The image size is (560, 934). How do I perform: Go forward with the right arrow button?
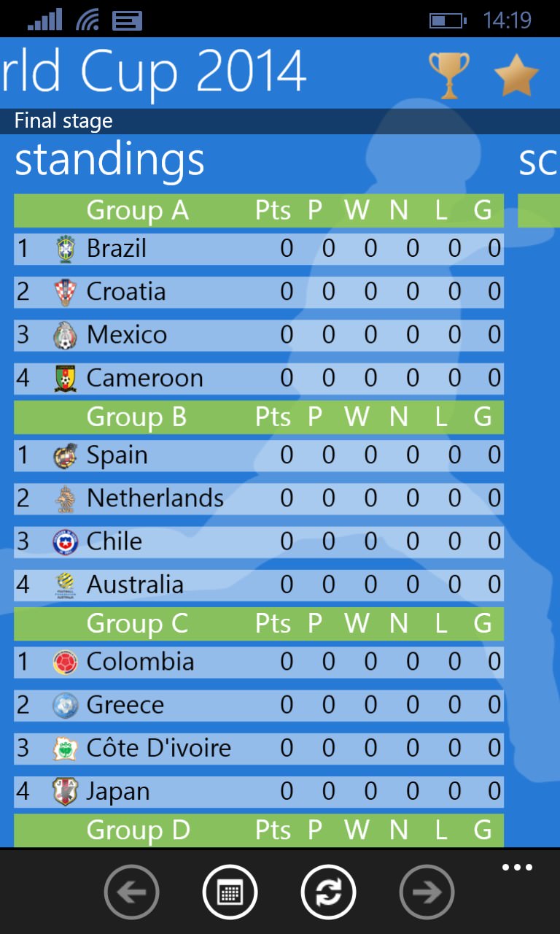[427, 892]
